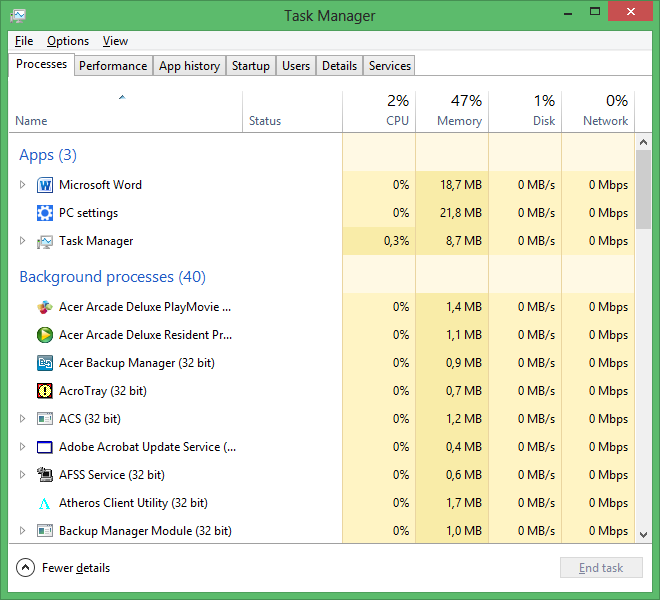
Task: Select the AcroTray (32 bit) name
Action: [x=103, y=391]
